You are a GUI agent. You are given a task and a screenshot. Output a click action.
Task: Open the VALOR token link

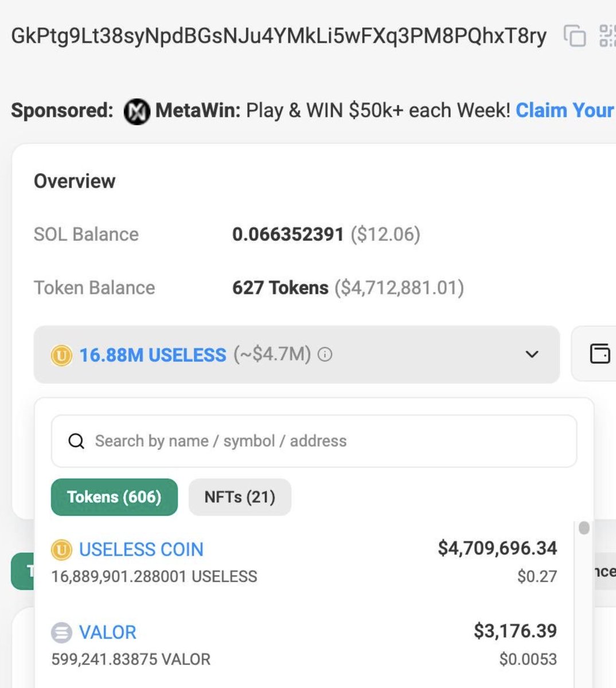pos(108,632)
